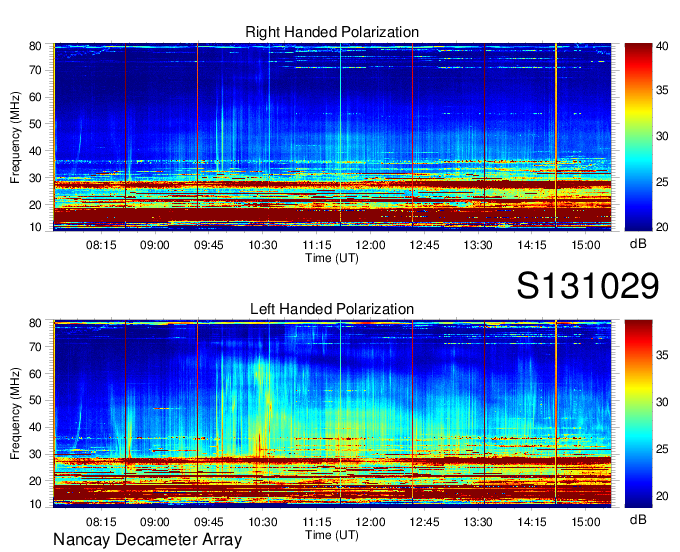
Task: Click the "dB" unit under the Left Handed colorbar
Action: [638, 519]
